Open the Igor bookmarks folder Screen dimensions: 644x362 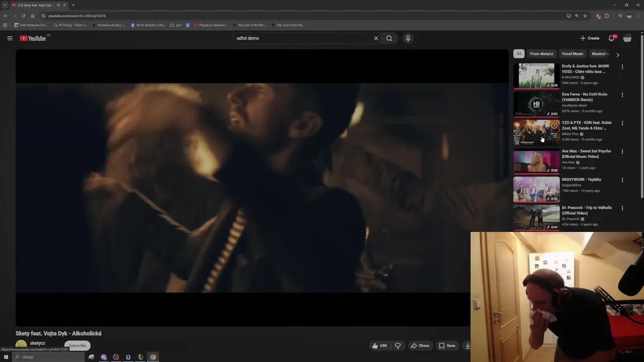(x=176, y=25)
